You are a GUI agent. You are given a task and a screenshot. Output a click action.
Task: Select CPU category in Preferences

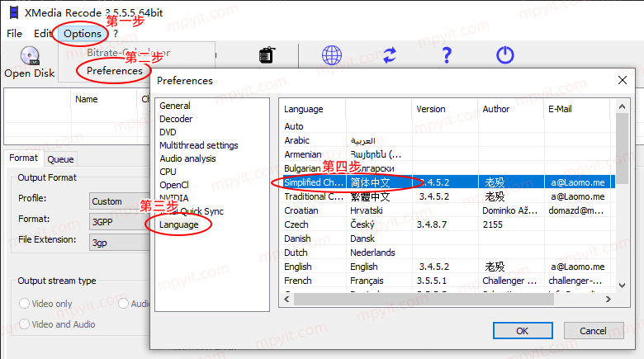click(168, 172)
